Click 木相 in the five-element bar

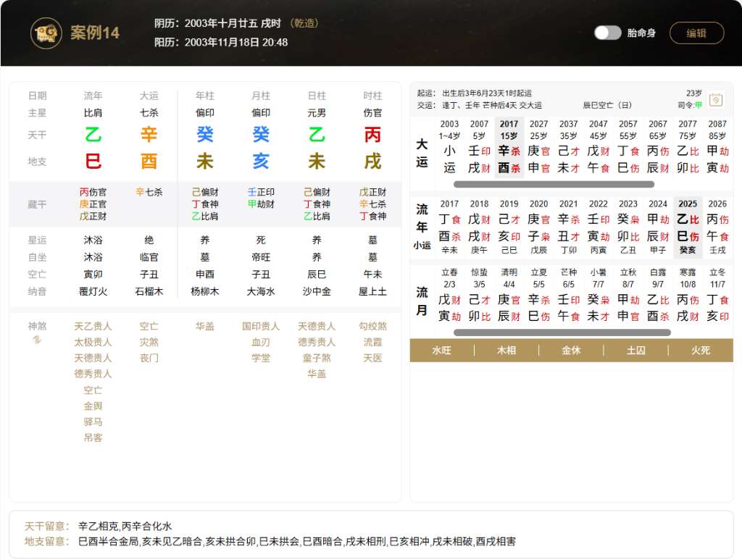click(x=507, y=351)
